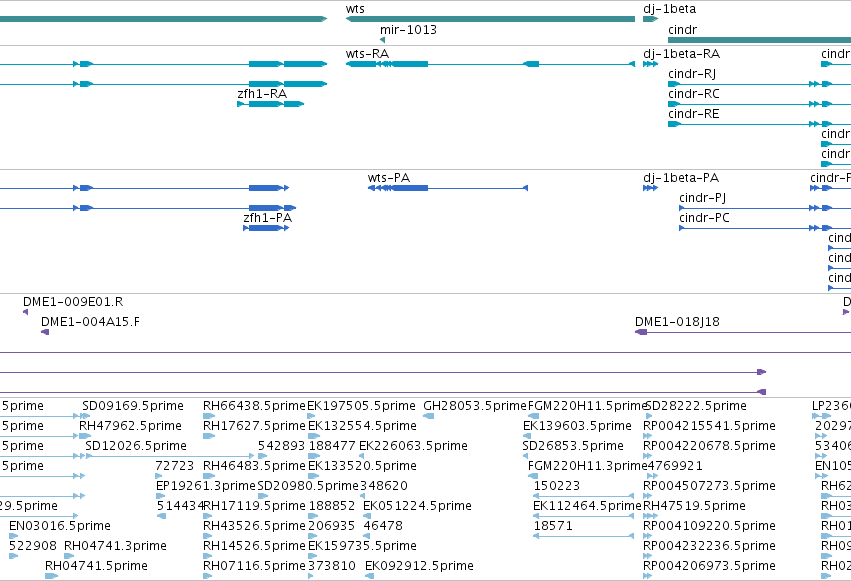Click the wts gene label

tap(355, 9)
